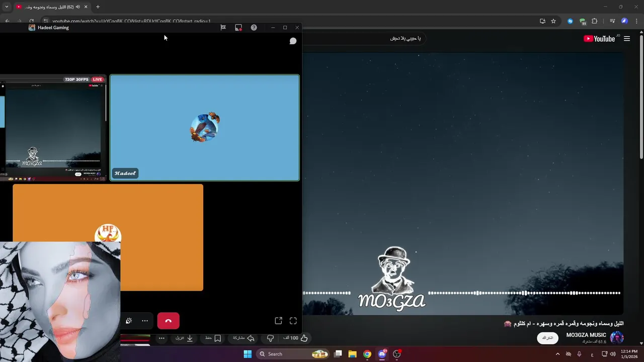
Task: Open the chat bubble in Discord call window
Action: [x=293, y=41]
